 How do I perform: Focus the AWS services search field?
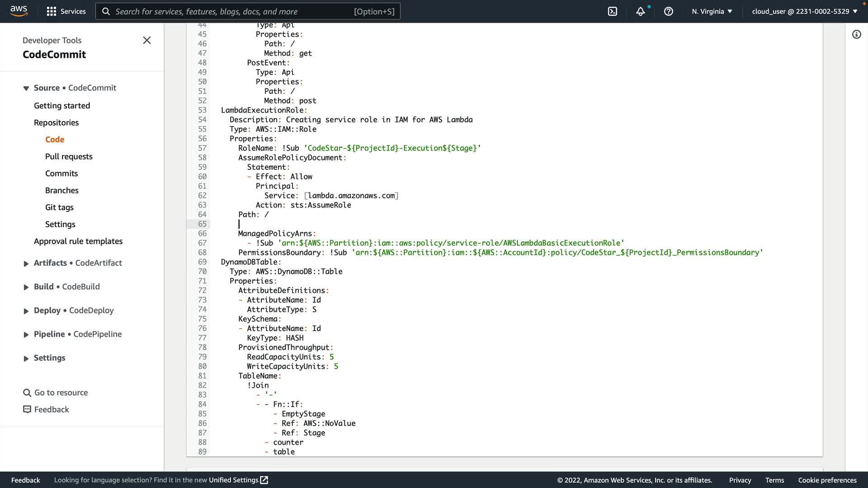(248, 11)
